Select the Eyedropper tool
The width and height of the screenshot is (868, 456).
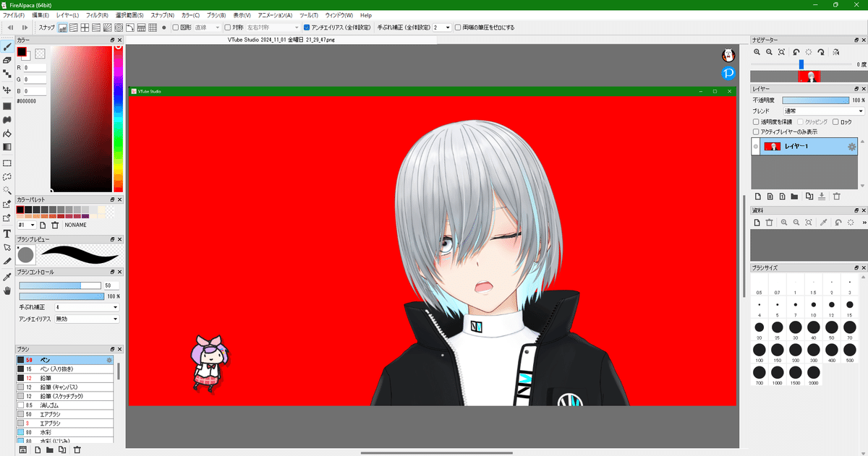[x=7, y=277]
